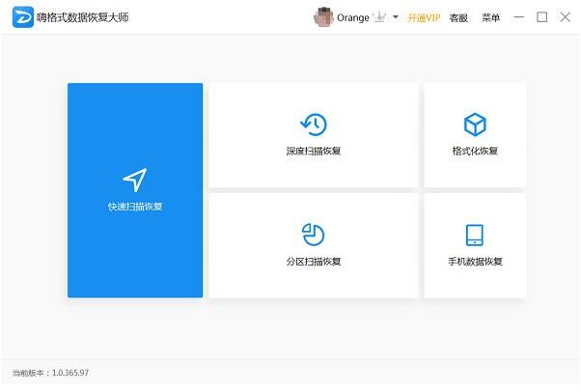Click the version number 1.0.365.97

click(x=70, y=373)
